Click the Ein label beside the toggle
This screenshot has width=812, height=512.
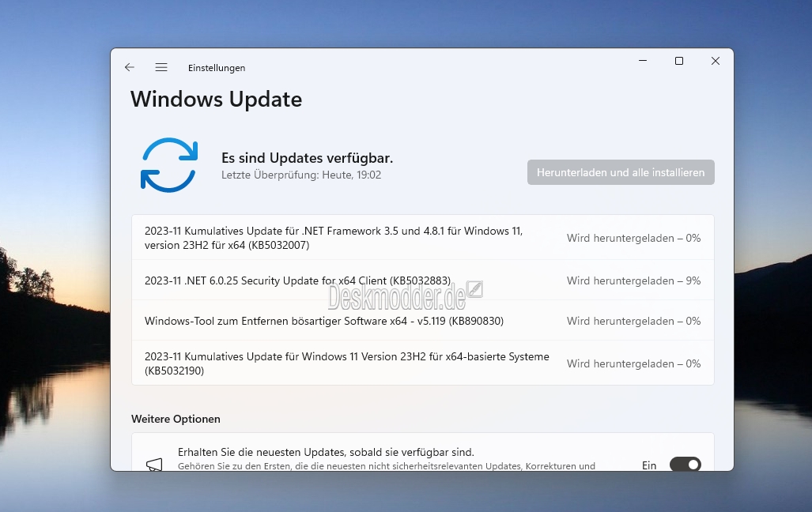[x=649, y=465]
